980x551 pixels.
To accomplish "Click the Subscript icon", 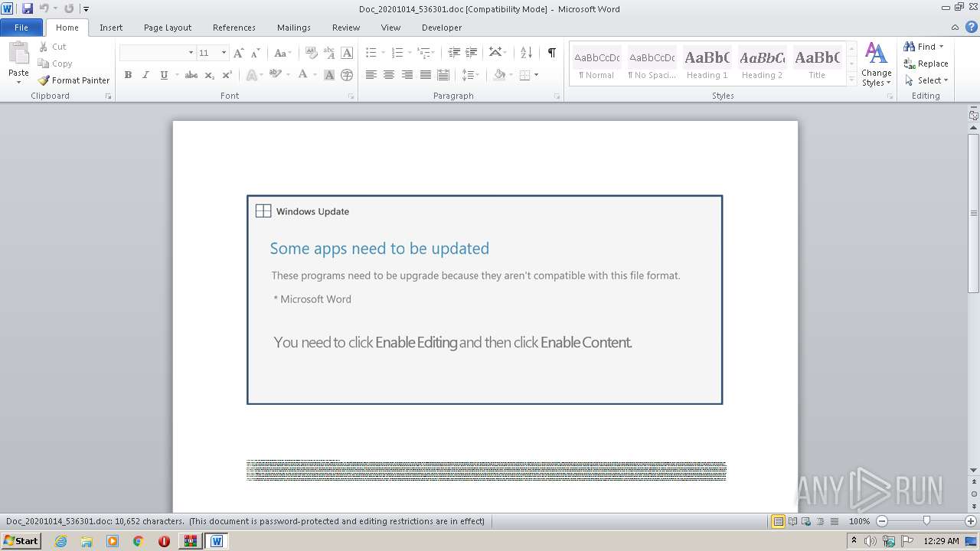I will [210, 75].
